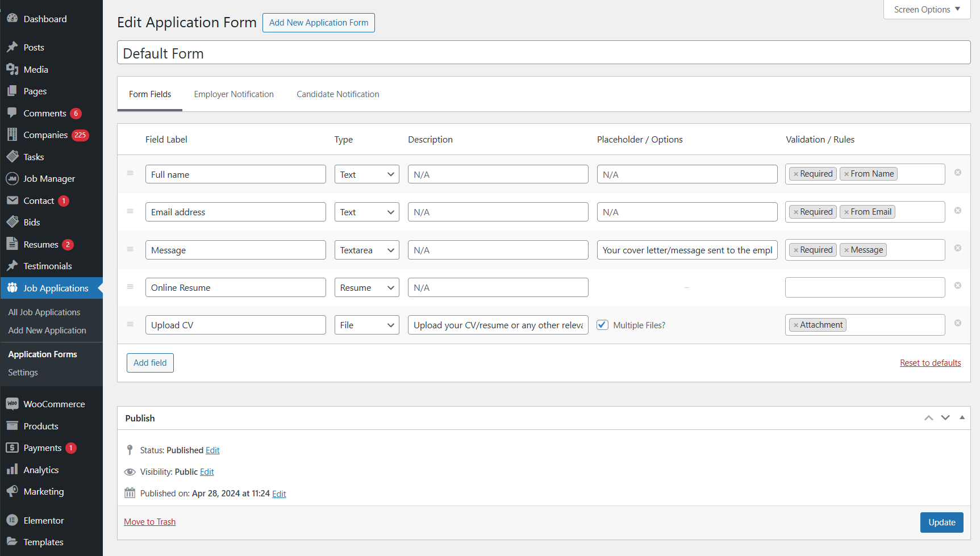980x556 pixels.
Task: Remove the Required tag from Email address
Action: pos(796,212)
